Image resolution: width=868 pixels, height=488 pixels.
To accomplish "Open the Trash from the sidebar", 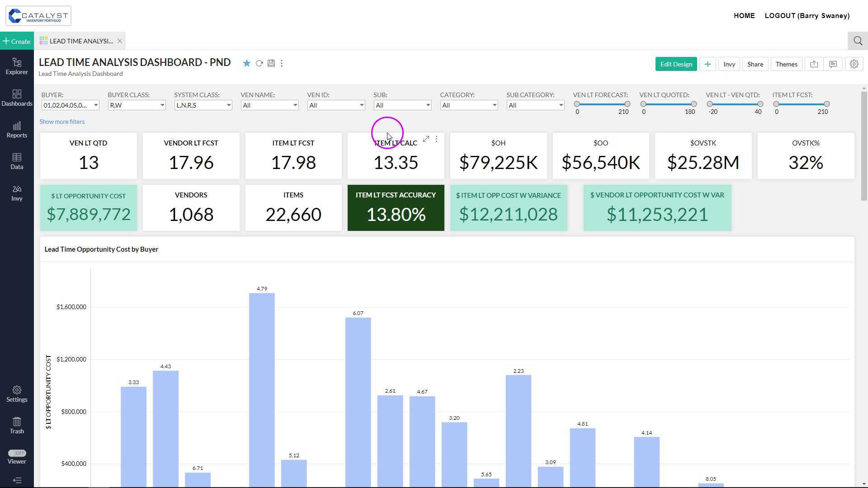I will 17,425.
